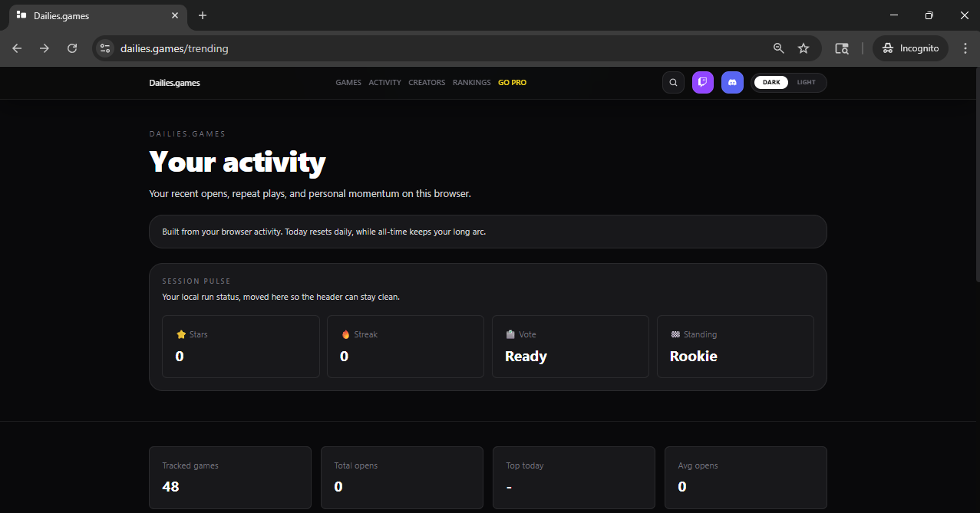Click the Stars card star icon

point(181,334)
